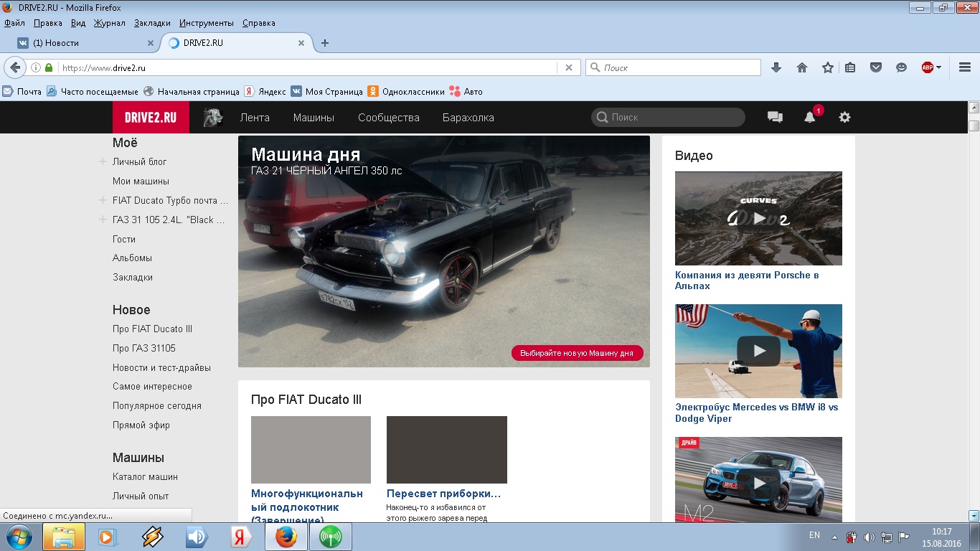
Task: Expand FIAT Ducato Турбо почта item
Action: (103, 201)
